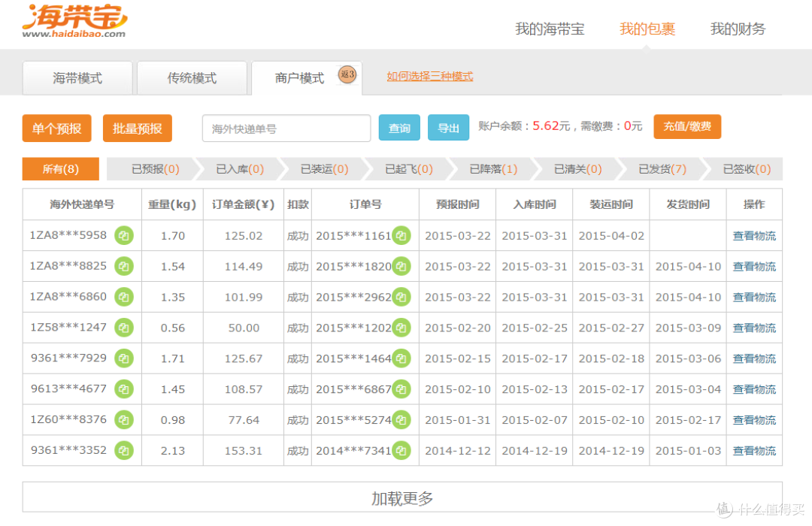Click the 预报时间 column header
812x526 pixels.
(x=457, y=204)
